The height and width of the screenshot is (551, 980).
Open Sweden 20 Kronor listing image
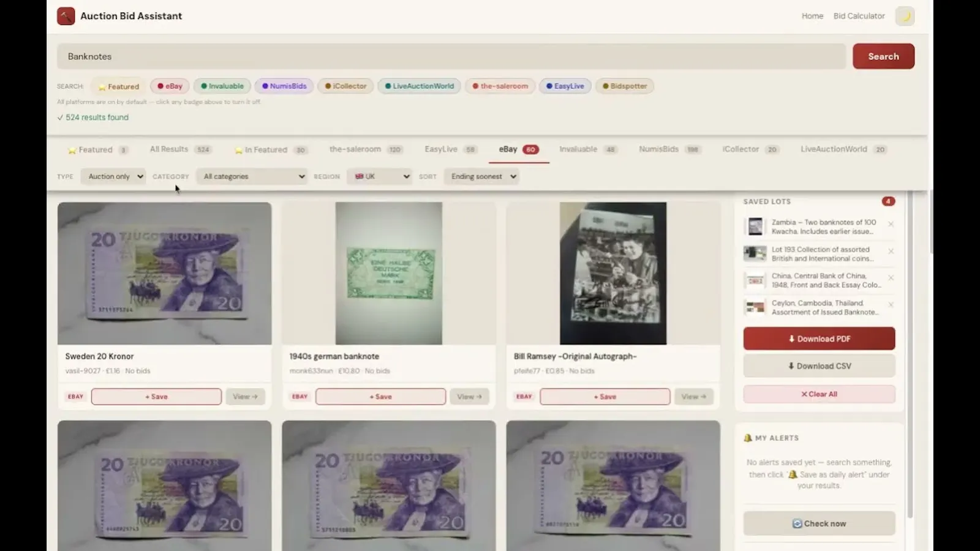coord(164,274)
